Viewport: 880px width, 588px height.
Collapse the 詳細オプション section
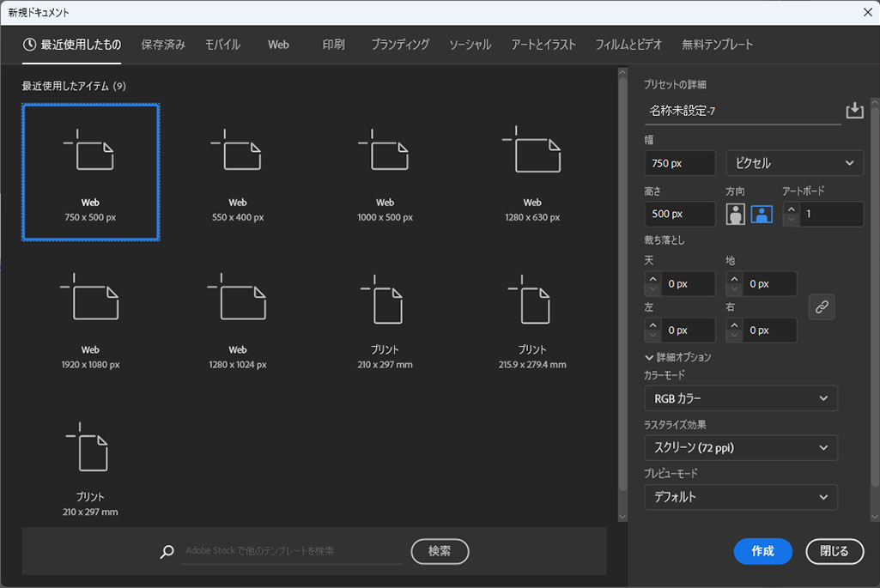click(x=678, y=357)
